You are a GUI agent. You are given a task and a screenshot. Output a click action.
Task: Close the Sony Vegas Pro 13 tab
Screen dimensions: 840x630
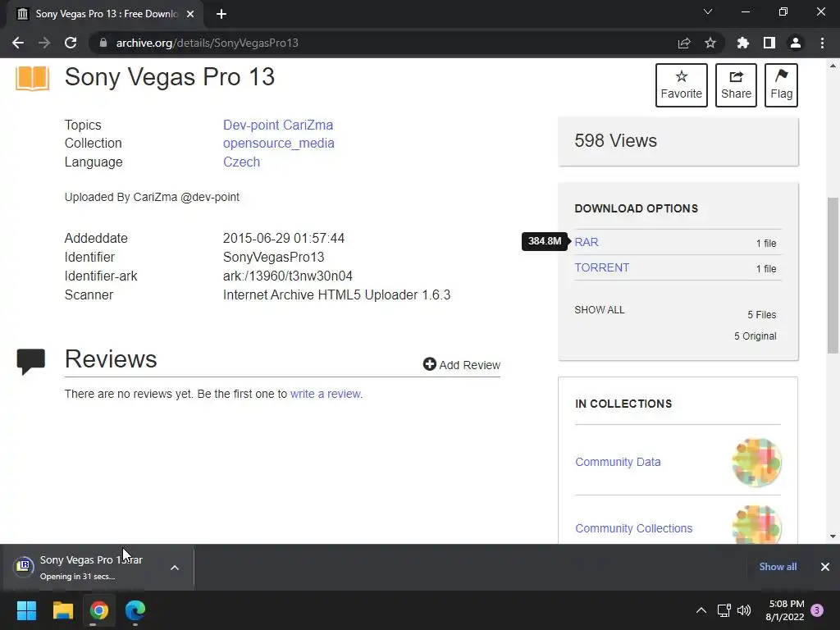pos(190,14)
